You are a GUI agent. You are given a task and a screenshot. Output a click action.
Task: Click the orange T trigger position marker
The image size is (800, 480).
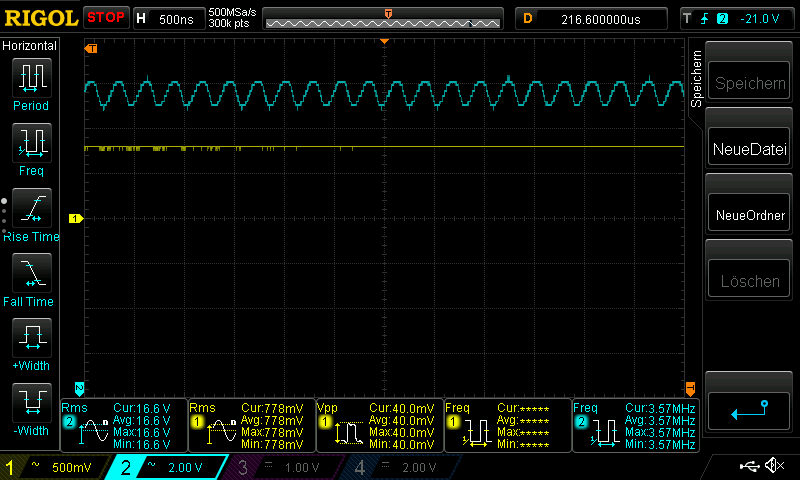(x=91, y=48)
